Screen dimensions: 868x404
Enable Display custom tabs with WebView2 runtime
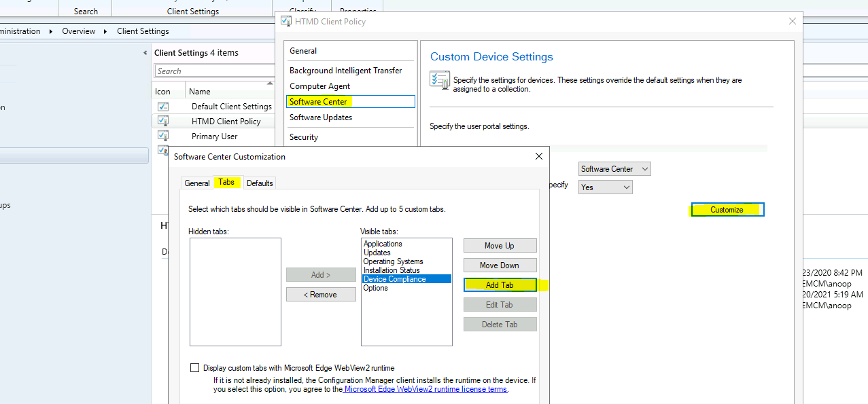pyautogui.click(x=195, y=368)
